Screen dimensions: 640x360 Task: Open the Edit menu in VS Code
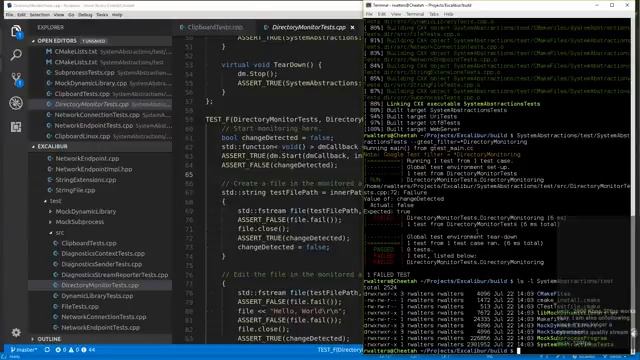[21, 15]
